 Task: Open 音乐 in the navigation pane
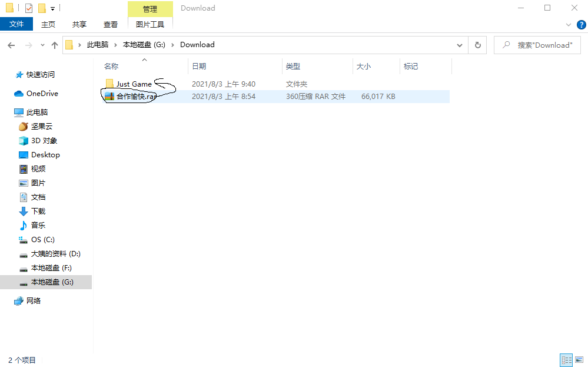38,226
